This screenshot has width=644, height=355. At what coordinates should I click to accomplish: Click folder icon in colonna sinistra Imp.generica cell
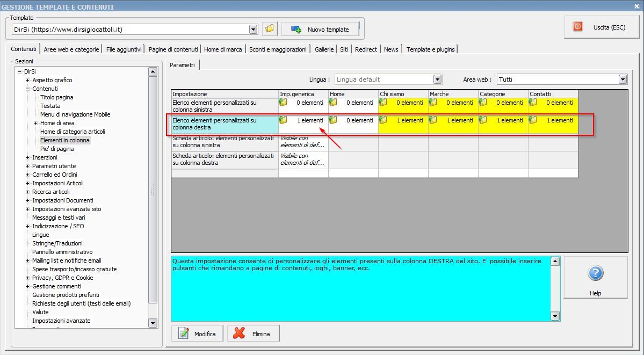pyautogui.click(x=283, y=103)
